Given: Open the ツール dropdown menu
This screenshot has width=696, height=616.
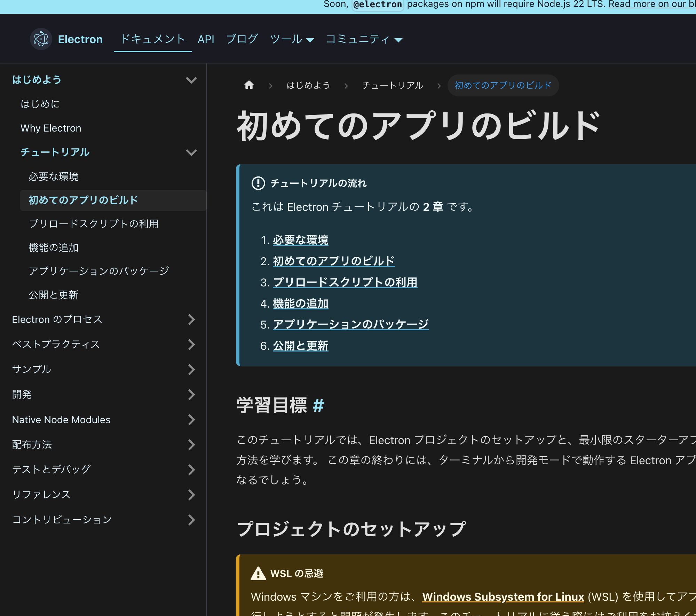Looking at the screenshot, I should click(x=292, y=39).
